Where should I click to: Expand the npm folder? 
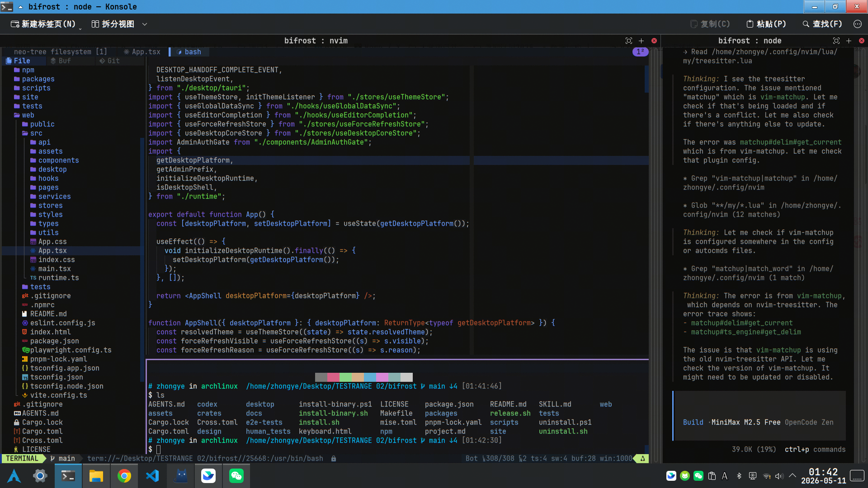(x=24, y=70)
